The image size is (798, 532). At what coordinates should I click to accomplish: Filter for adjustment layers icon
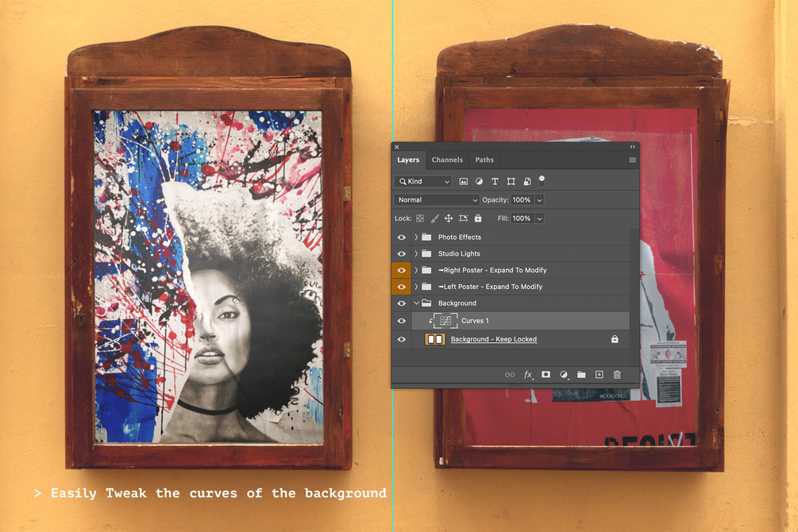479,181
